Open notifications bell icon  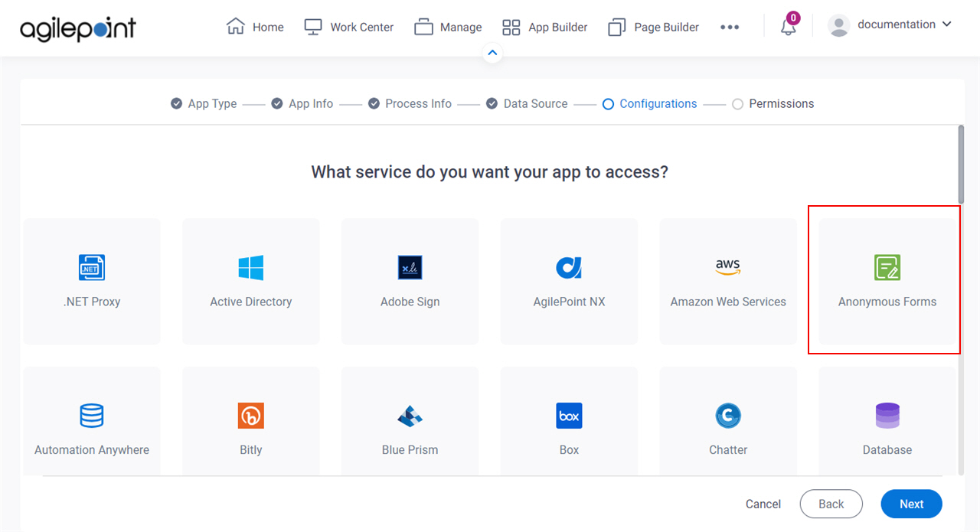click(x=788, y=28)
